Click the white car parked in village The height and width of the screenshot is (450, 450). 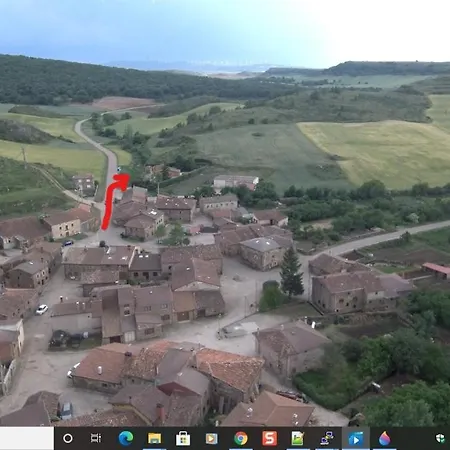coord(42,309)
